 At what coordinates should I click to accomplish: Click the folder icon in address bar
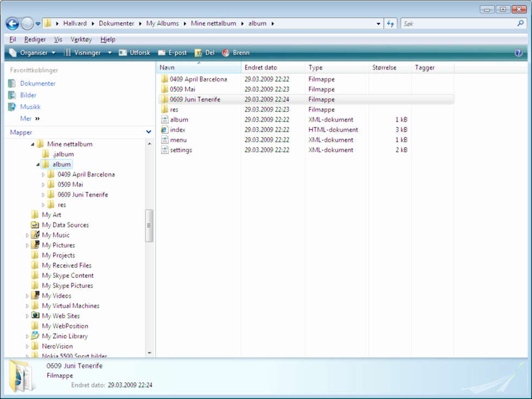(x=48, y=23)
